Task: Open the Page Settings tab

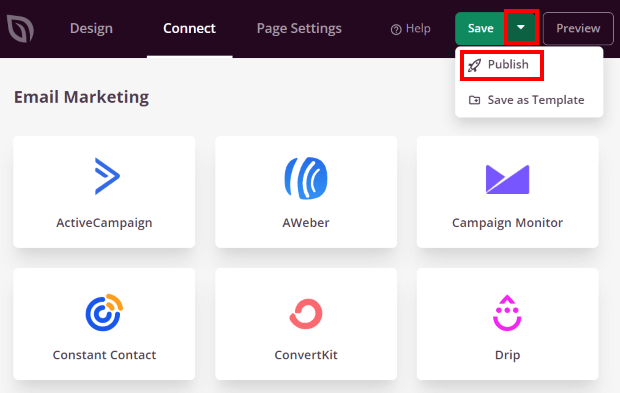Action: point(299,29)
